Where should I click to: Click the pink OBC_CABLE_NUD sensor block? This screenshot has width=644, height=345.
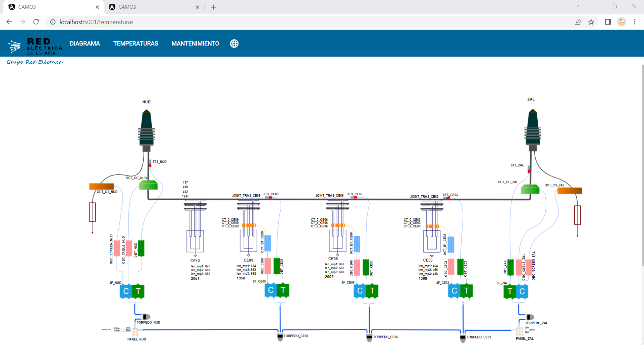pos(129,248)
